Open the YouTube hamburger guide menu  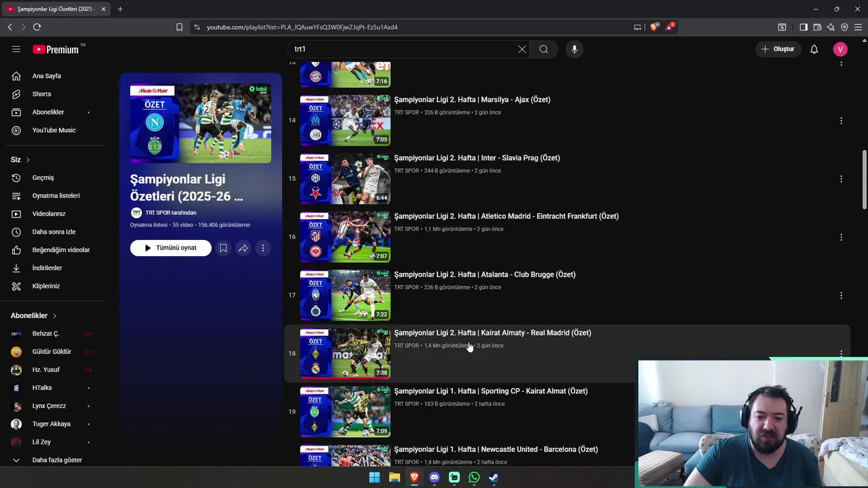16,49
